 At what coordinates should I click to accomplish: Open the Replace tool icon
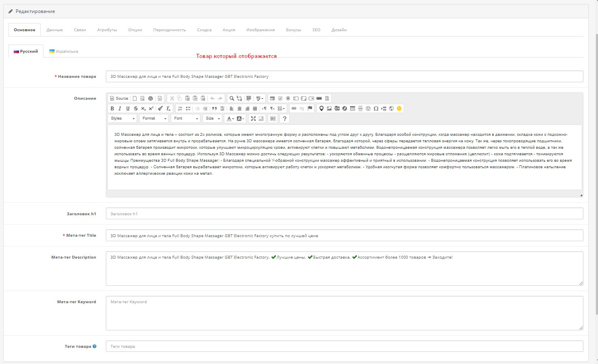[239, 98]
